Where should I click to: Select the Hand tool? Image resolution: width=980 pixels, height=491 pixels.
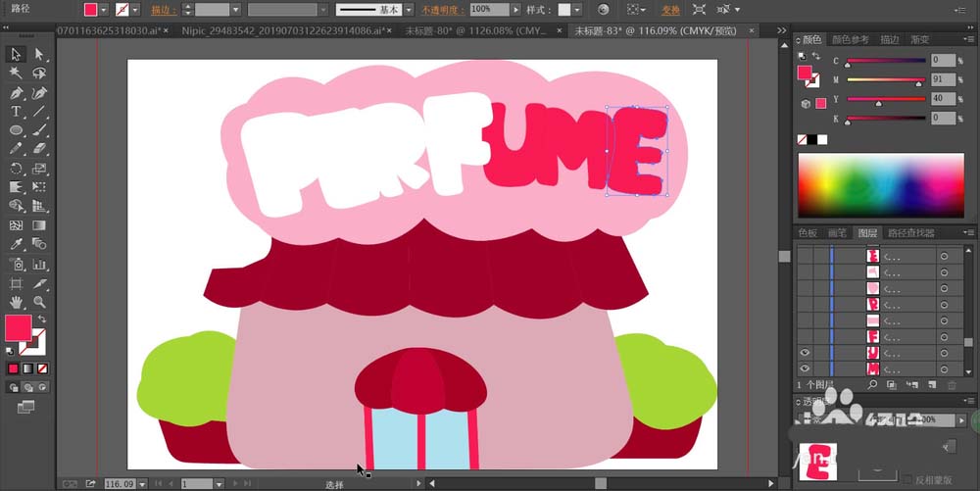(x=16, y=303)
